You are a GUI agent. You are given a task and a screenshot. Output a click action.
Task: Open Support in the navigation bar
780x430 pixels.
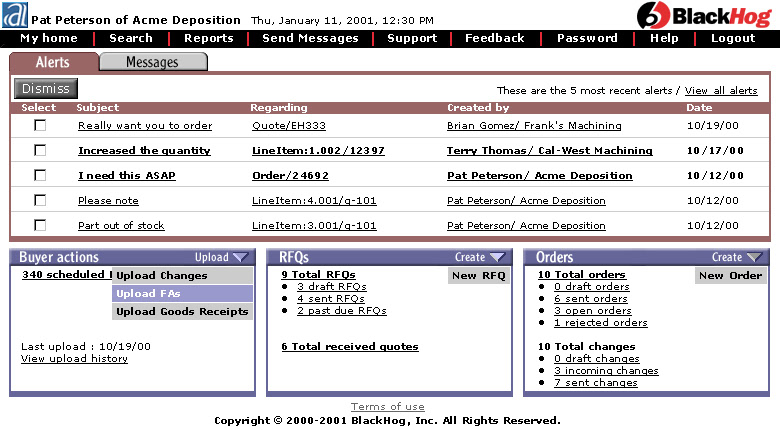(x=412, y=38)
